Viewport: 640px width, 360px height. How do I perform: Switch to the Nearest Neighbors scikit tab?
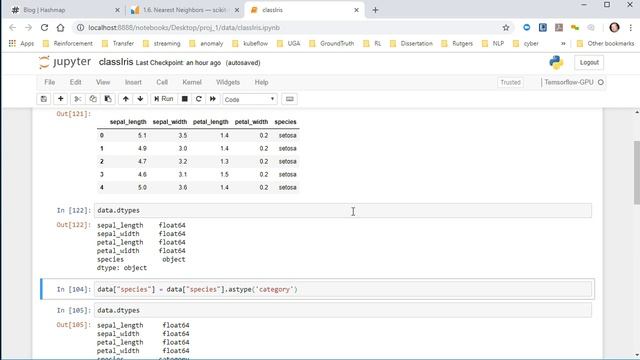[x=185, y=10]
